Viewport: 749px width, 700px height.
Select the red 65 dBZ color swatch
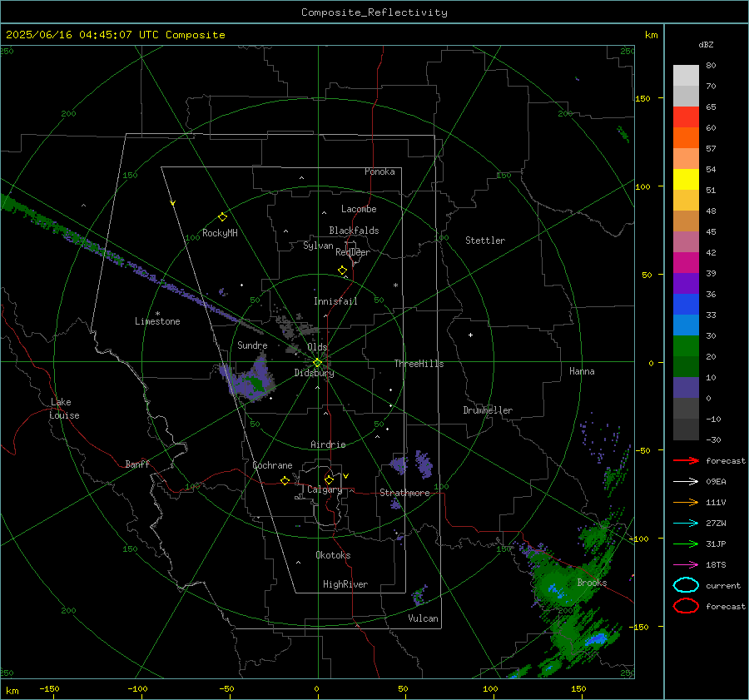[686, 117]
